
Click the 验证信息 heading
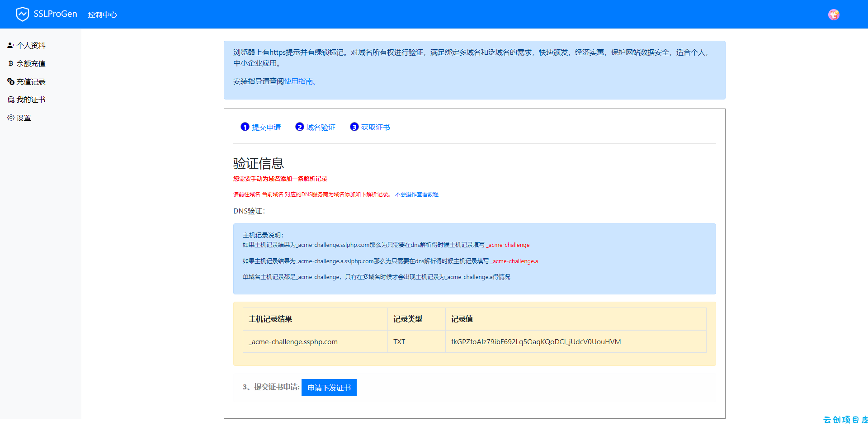coord(259,163)
